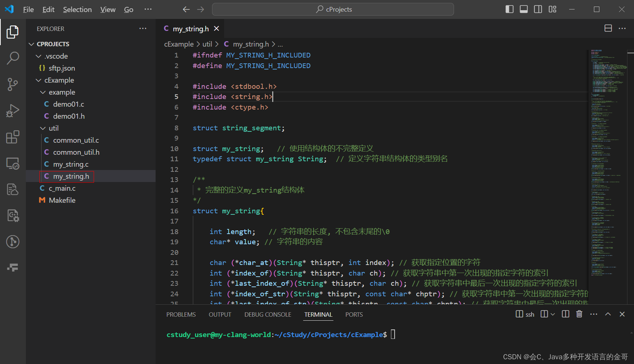This screenshot has height=364, width=634.
Task: Toggle the Primary Side Bar visibility
Action: pyautogui.click(x=509, y=9)
